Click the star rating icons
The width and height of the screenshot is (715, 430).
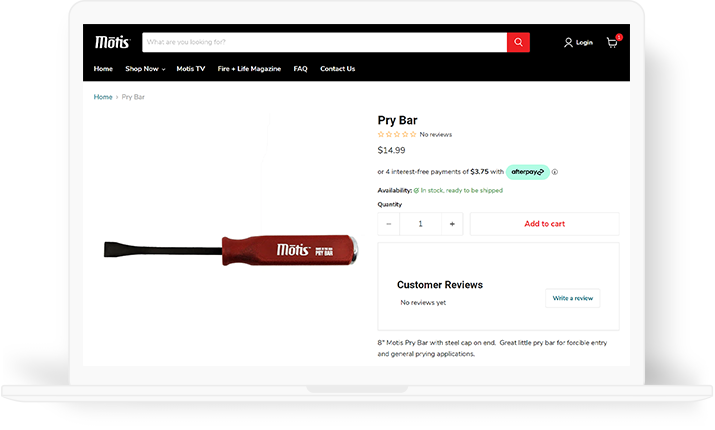pos(397,135)
